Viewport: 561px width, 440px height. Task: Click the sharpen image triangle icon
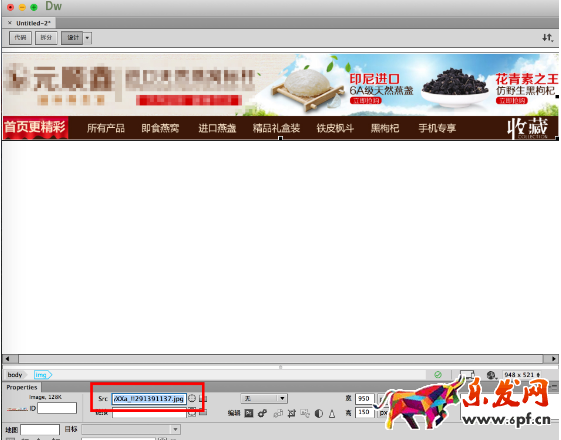332,414
